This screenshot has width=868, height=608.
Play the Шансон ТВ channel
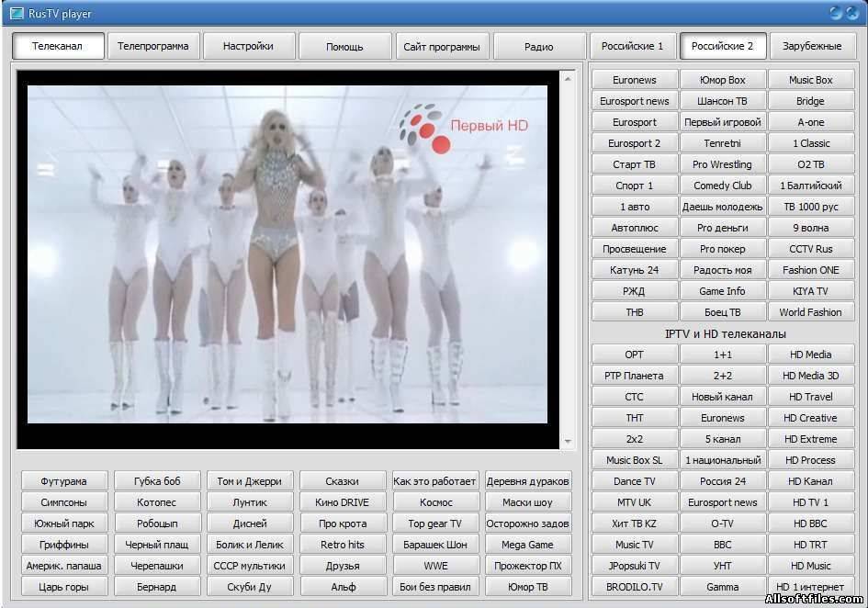tap(722, 101)
